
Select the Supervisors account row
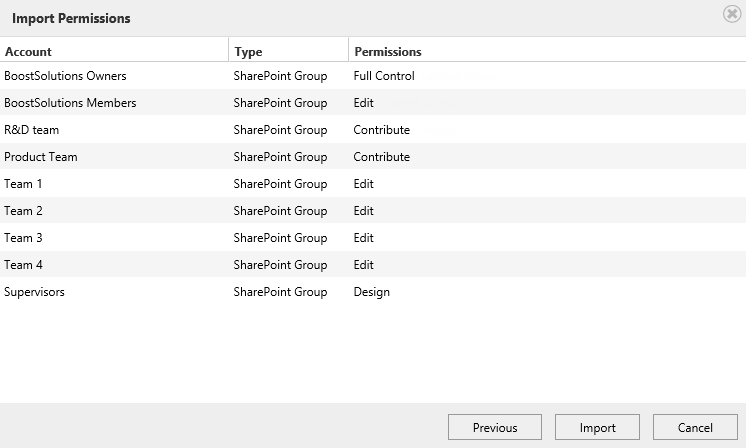373,292
